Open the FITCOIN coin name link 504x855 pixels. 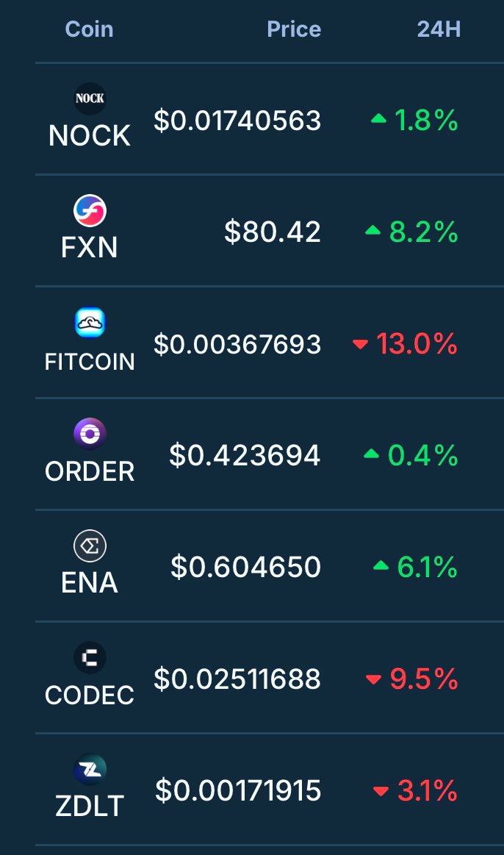[90, 362]
